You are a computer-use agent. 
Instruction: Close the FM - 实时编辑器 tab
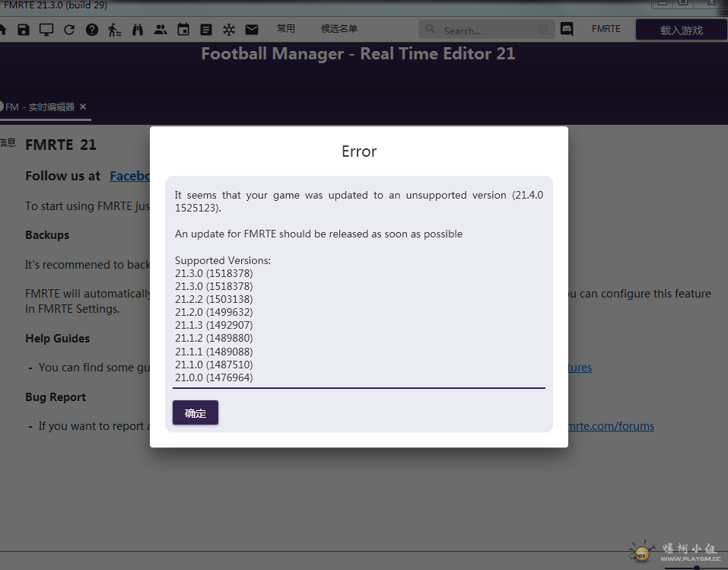point(83,107)
